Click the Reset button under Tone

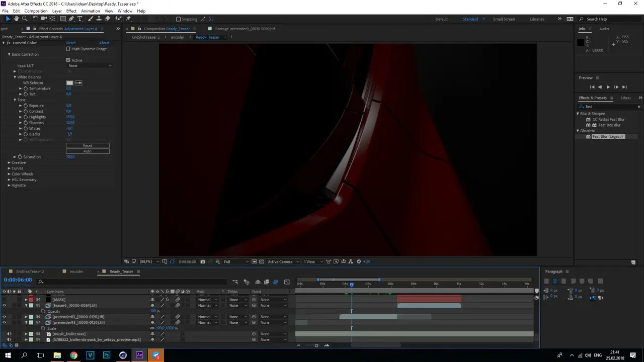(88, 145)
